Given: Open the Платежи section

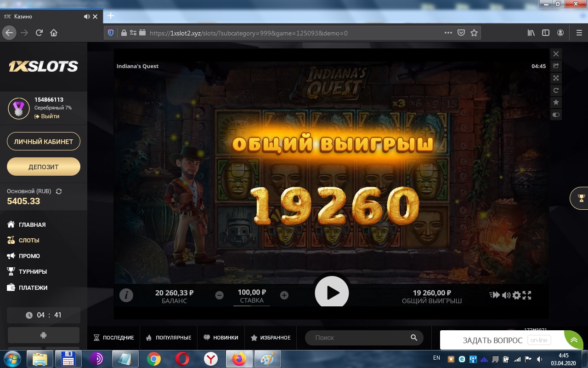Looking at the screenshot, I should 28,287.
